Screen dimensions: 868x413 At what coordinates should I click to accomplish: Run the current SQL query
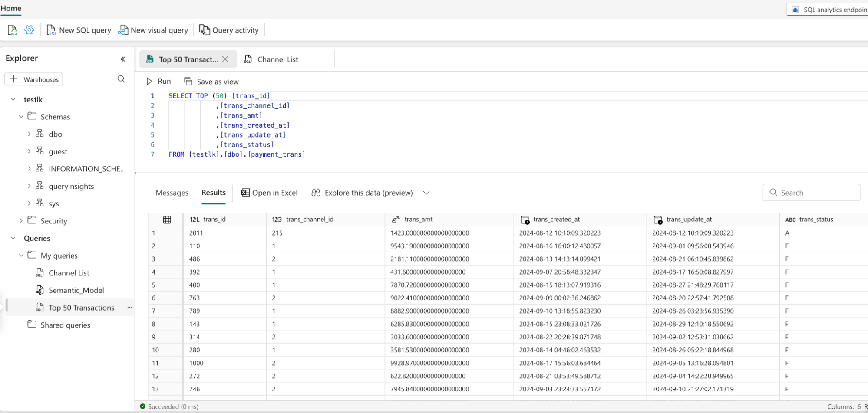tap(159, 81)
